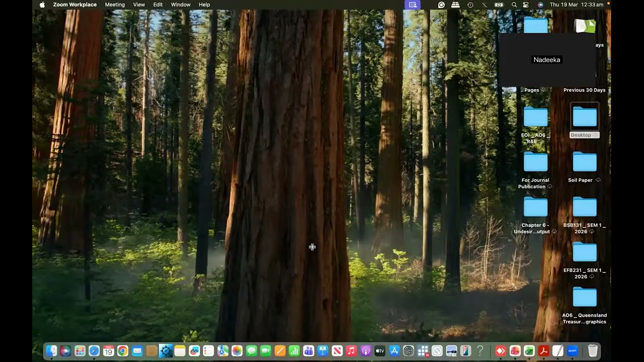
Task: Click Zoom screen share status icon
Action: (413, 5)
